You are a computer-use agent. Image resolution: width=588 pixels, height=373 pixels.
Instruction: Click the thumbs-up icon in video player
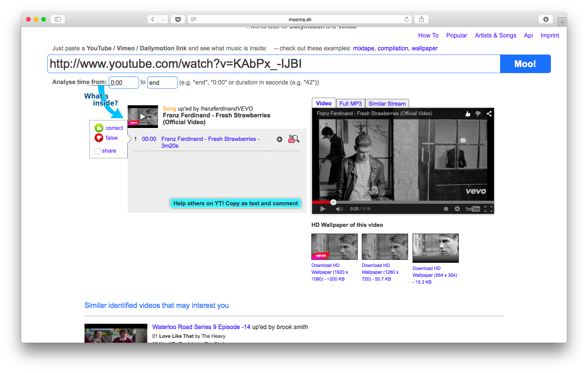[x=468, y=114]
